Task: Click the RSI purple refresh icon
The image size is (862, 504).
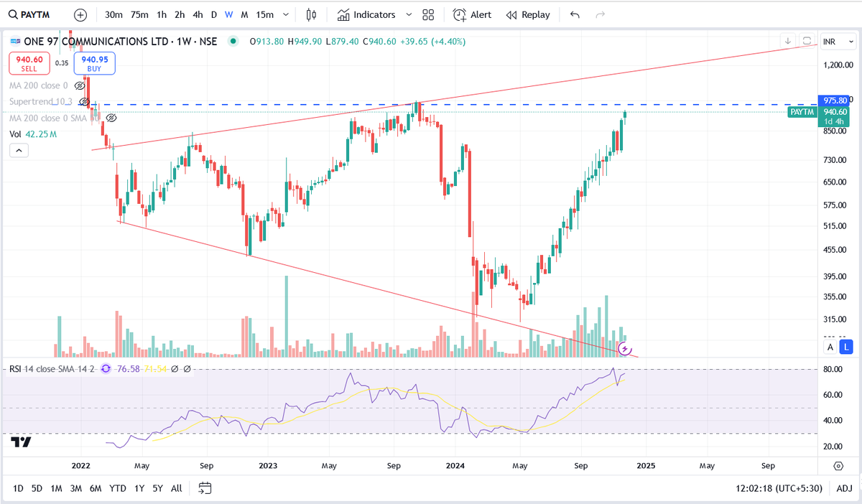Action: pos(106,368)
